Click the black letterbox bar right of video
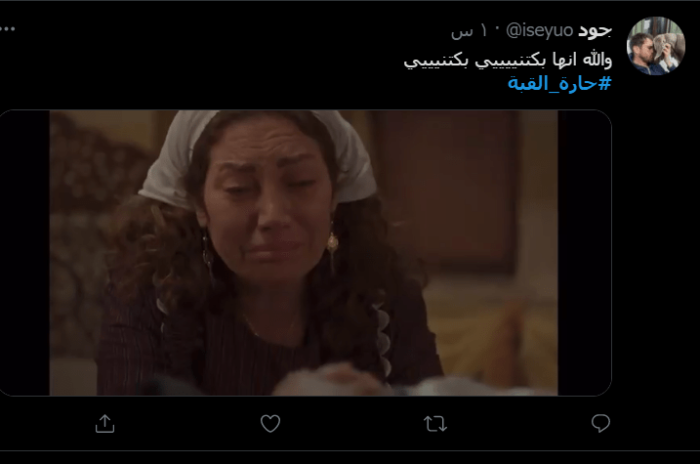Screen dimensions: 700x464 pos(584,253)
